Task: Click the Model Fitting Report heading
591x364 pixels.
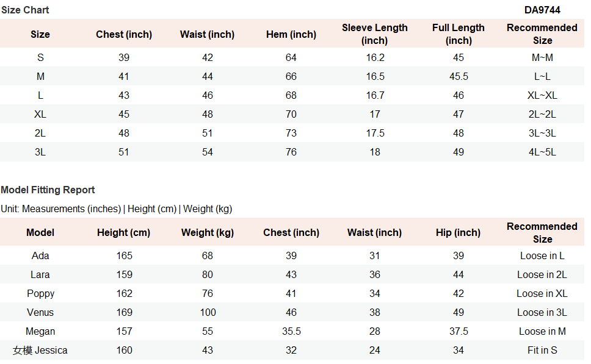Action: click(48, 190)
